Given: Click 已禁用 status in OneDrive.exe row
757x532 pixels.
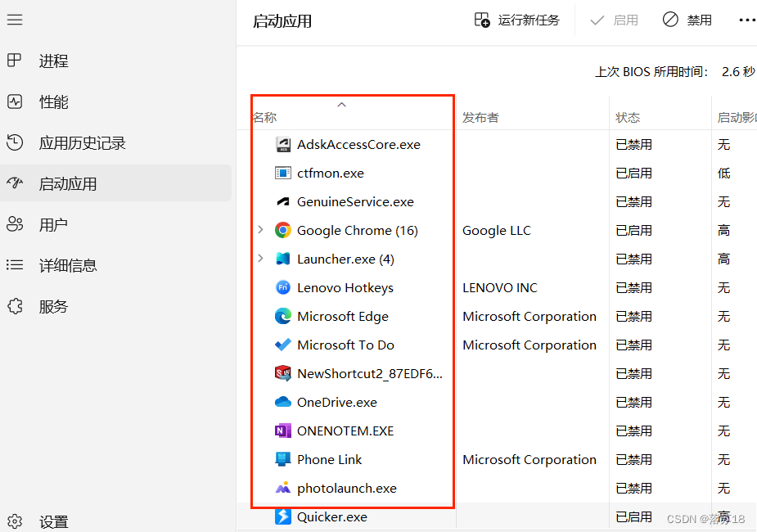Looking at the screenshot, I should tap(634, 402).
